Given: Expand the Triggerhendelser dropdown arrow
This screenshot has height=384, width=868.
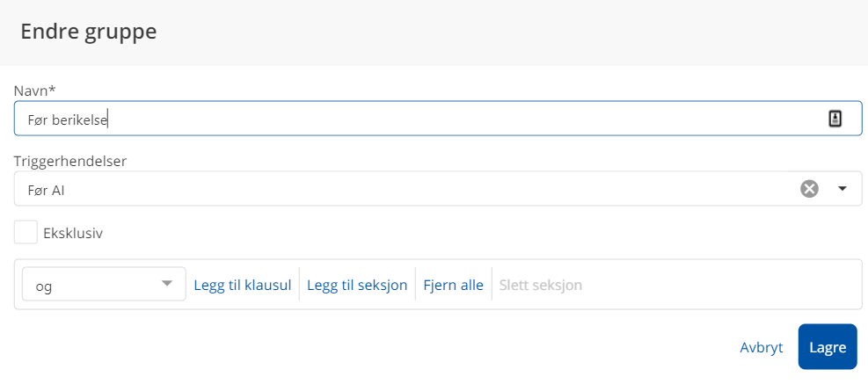Looking at the screenshot, I should [842, 189].
